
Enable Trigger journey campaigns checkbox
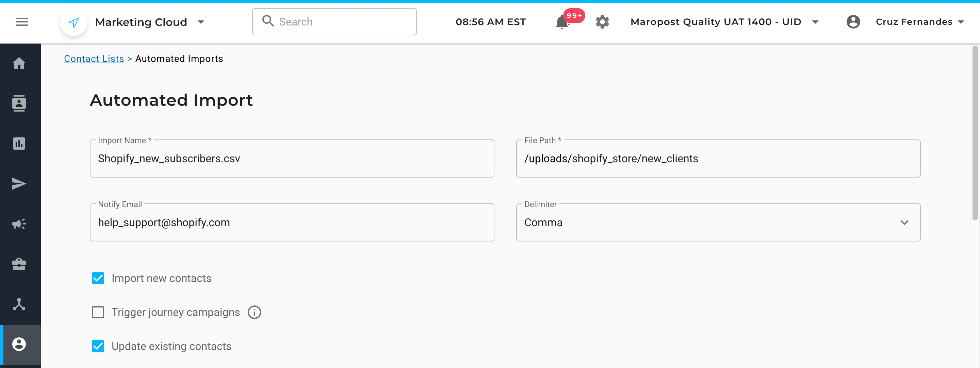pyautogui.click(x=98, y=313)
